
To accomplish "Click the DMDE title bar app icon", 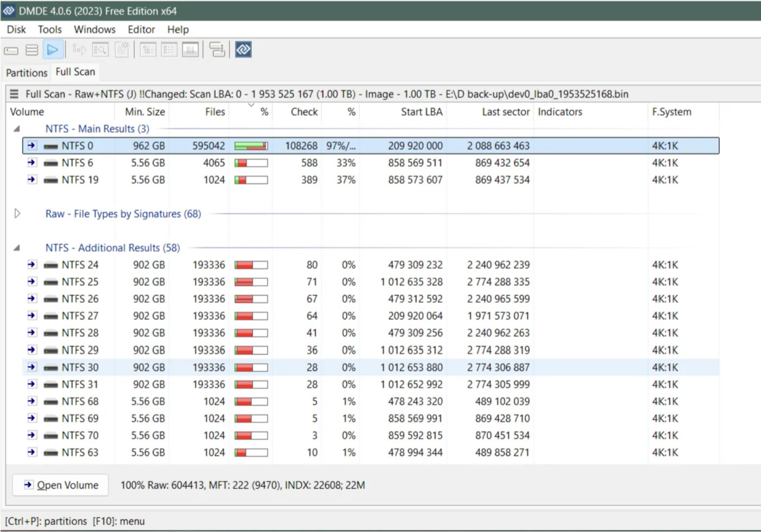I will tap(8, 11).
